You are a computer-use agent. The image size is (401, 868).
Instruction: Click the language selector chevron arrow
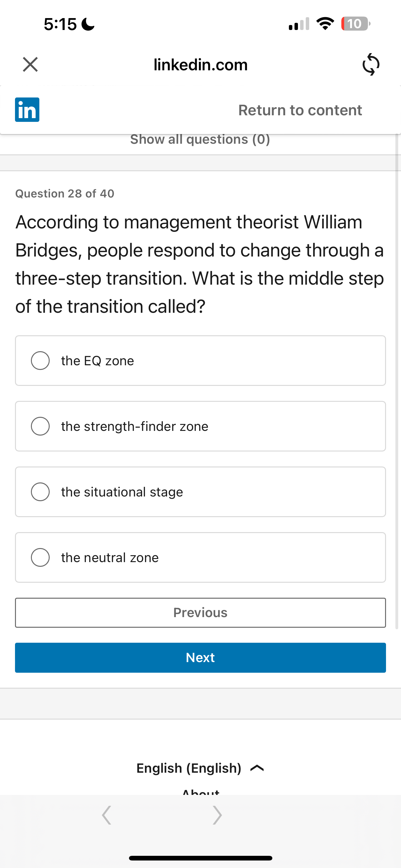coord(257,768)
